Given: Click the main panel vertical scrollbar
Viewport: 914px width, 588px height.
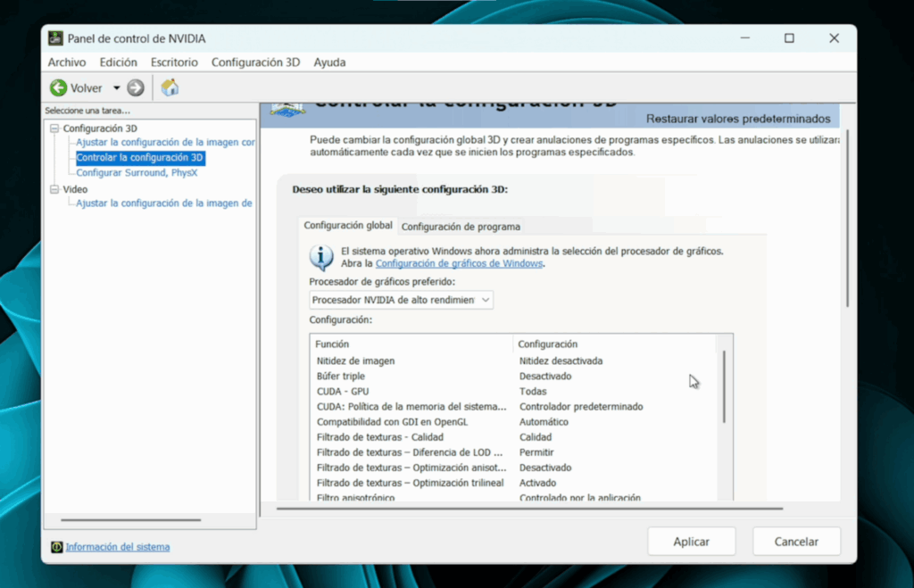Looking at the screenshot, I should pyautogui.click(x=847, y=219).
